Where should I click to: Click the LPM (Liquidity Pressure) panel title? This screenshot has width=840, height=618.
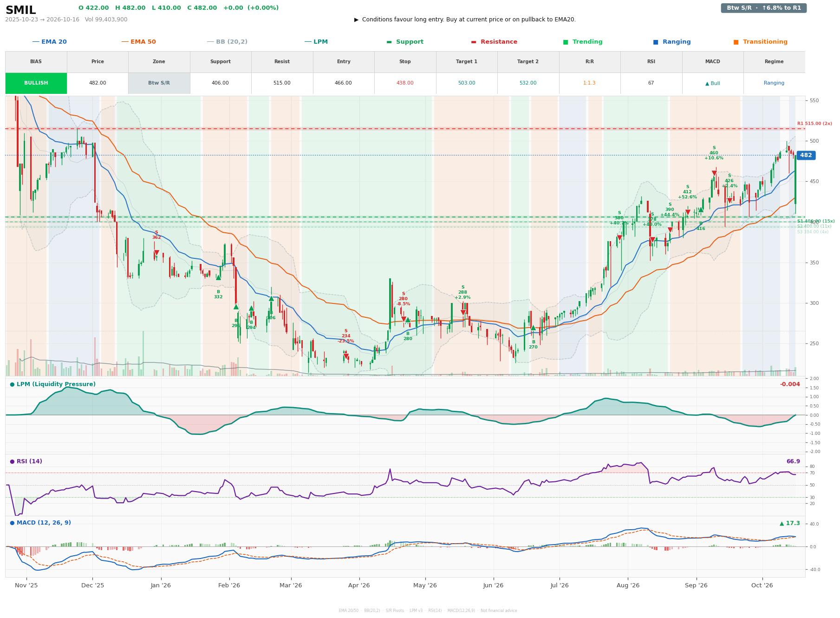click(x=53, y=384)
